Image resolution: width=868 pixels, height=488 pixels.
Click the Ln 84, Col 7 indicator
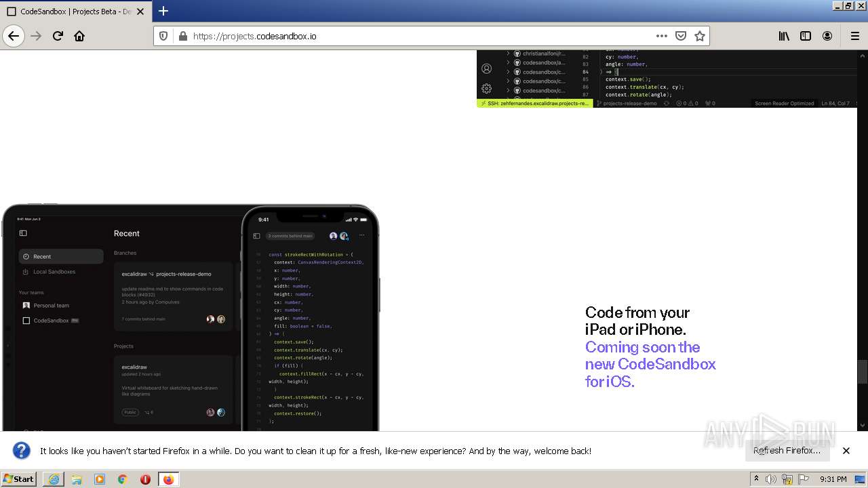click(x=835, y=104)
